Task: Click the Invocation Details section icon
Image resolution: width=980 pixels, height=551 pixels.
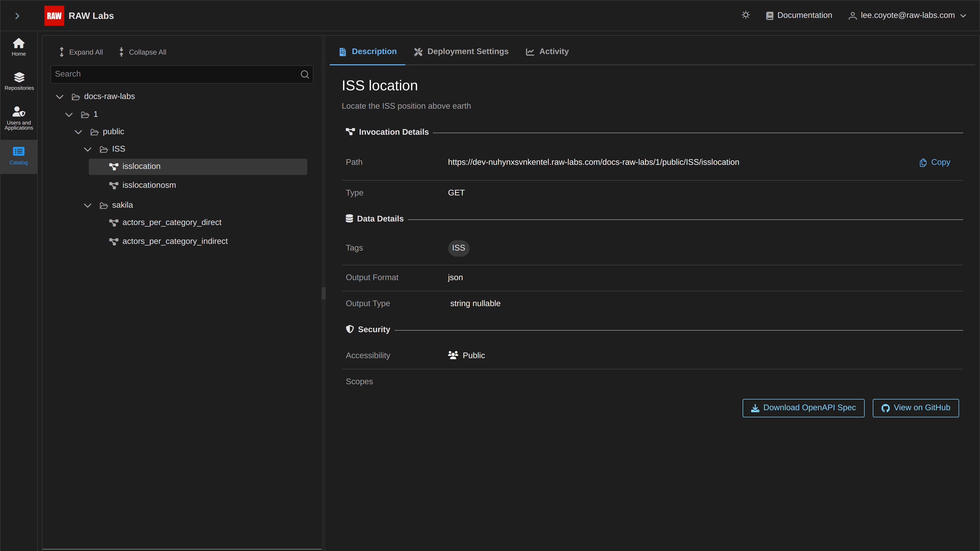Action: click(x=350, y=132)
